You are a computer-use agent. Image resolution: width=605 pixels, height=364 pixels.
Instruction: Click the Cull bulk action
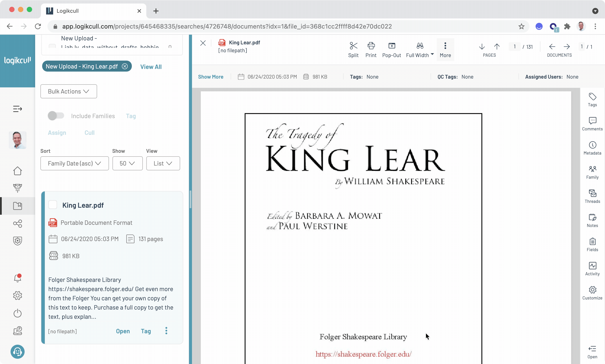pyautogui.click(x=89, y=133)
